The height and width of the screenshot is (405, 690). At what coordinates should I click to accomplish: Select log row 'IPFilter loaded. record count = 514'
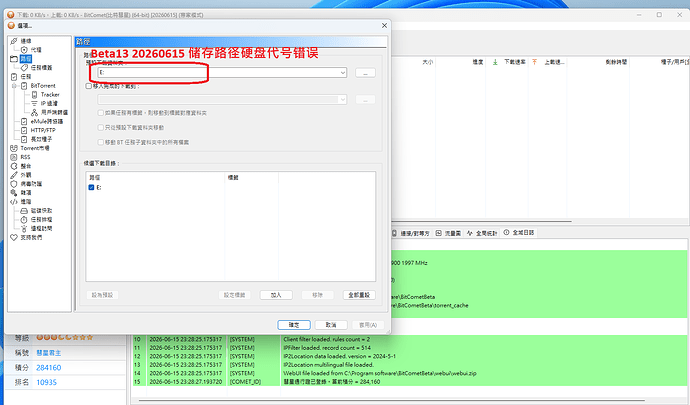[409, 348]
